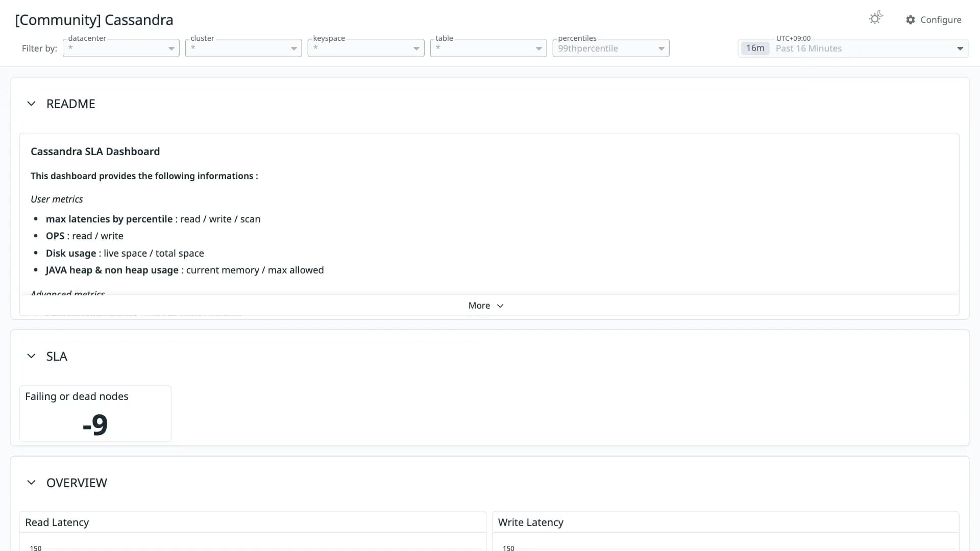Click the max latencies by percentile bullet
The width and height of the screenshot is (980, 551).
tap(153, 219)
